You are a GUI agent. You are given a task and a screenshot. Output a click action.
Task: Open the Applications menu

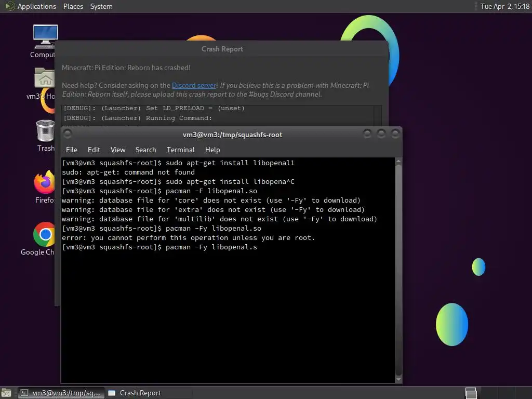(x=37, y=6)
